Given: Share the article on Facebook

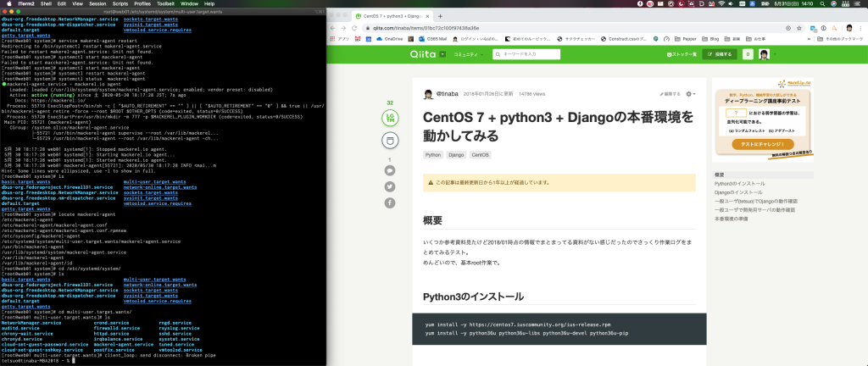Looking at the screenshot, I should pos(390,202).
